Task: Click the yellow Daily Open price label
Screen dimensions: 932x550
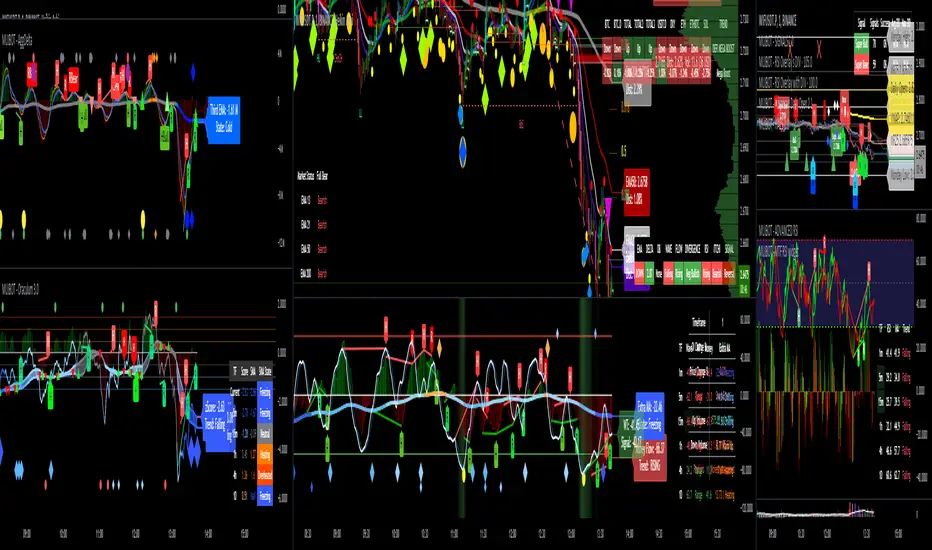Action: coord(901,87)
